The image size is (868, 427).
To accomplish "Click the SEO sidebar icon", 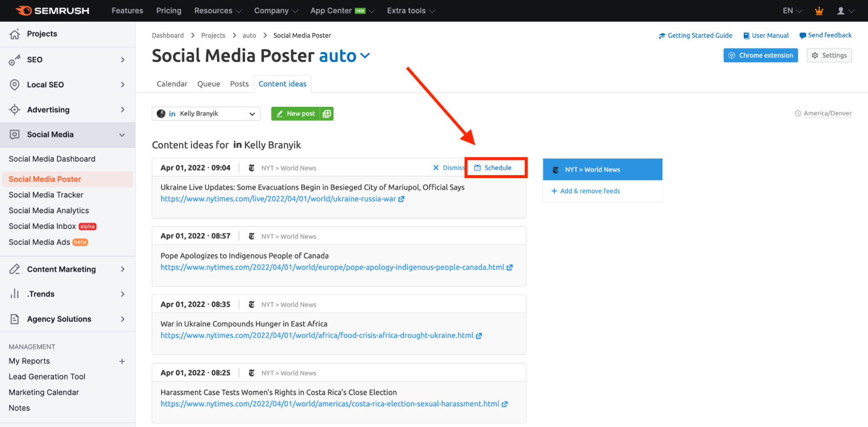I will (15, 60).
